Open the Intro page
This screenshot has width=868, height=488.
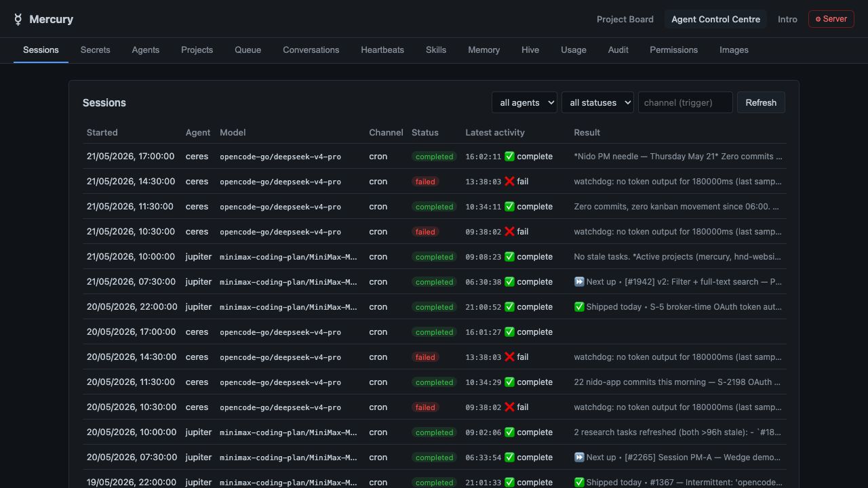[x=787, y=19]
